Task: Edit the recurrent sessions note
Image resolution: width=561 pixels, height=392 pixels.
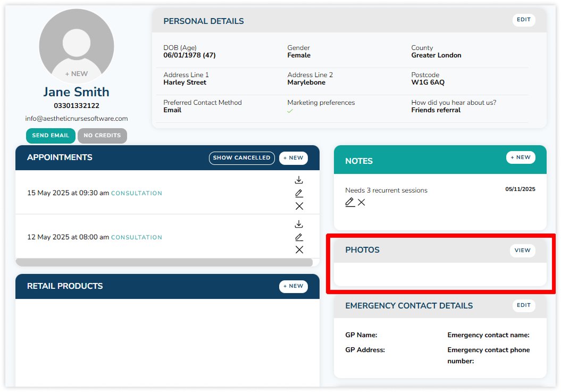Action: click(350, 202)
